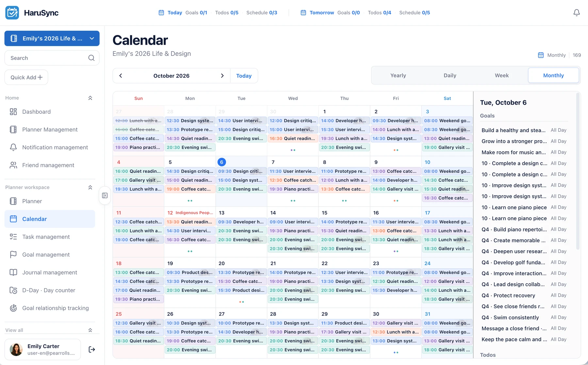This screenshot has width=588, height=365.
Task: Select the Monthly view tab
Action: pos(553,75)
